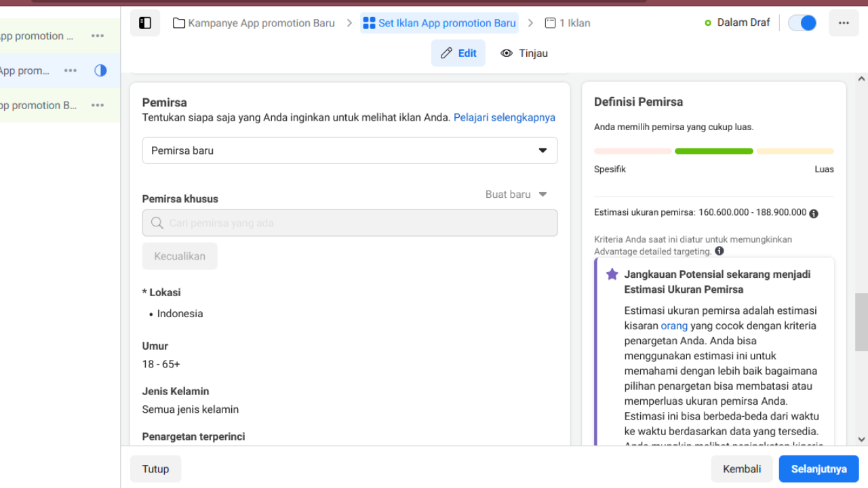Switch to the Edit tab
The height and width of the screenshot is (488, 868).
point(458,53)
